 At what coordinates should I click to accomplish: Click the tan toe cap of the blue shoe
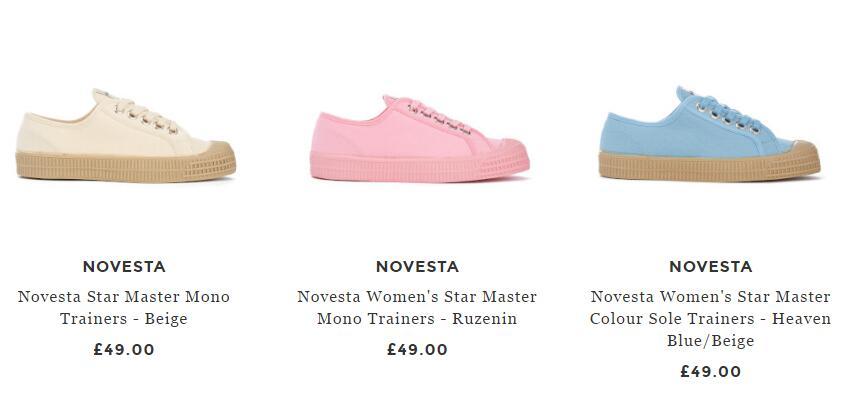803,149
